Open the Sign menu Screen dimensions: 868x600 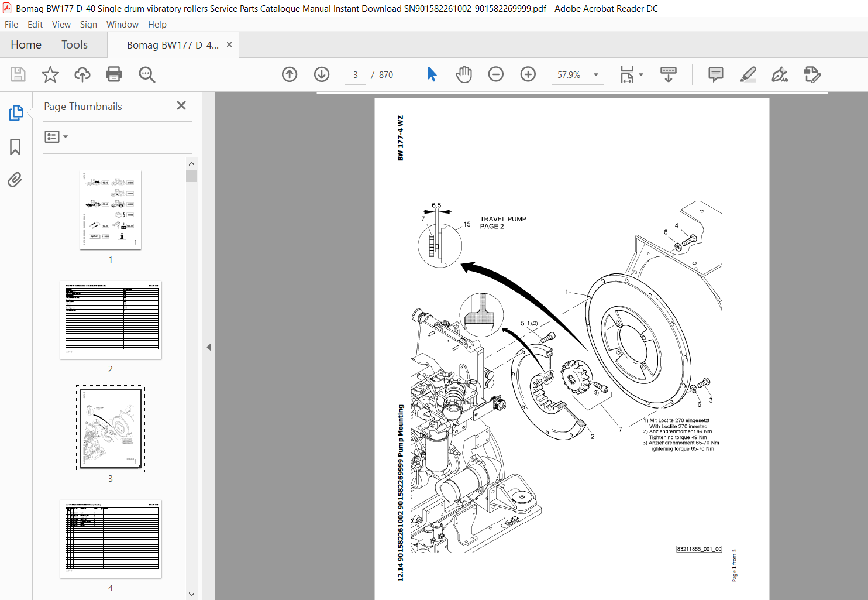(x=88, y=25)
